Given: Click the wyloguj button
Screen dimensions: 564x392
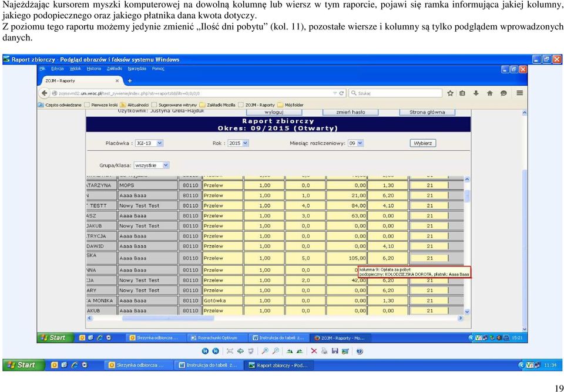Looking at the screenshot, I should click(x=274, y=112).
